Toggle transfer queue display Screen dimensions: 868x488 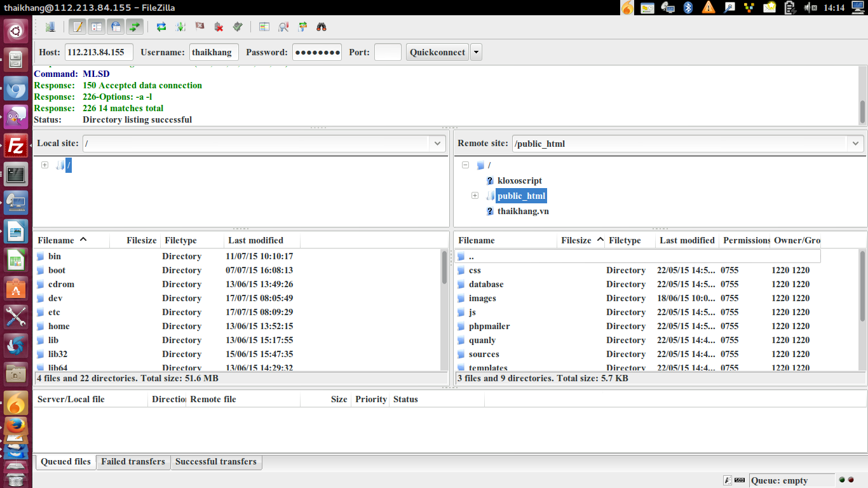(135, 27)
